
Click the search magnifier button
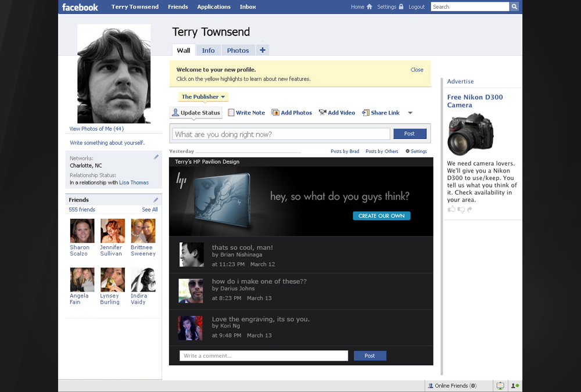click(514, 6)
